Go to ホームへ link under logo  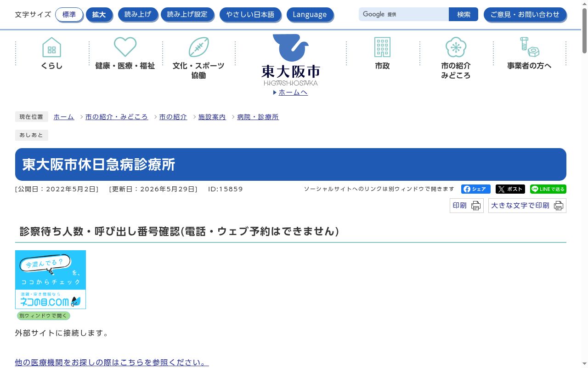293,92
